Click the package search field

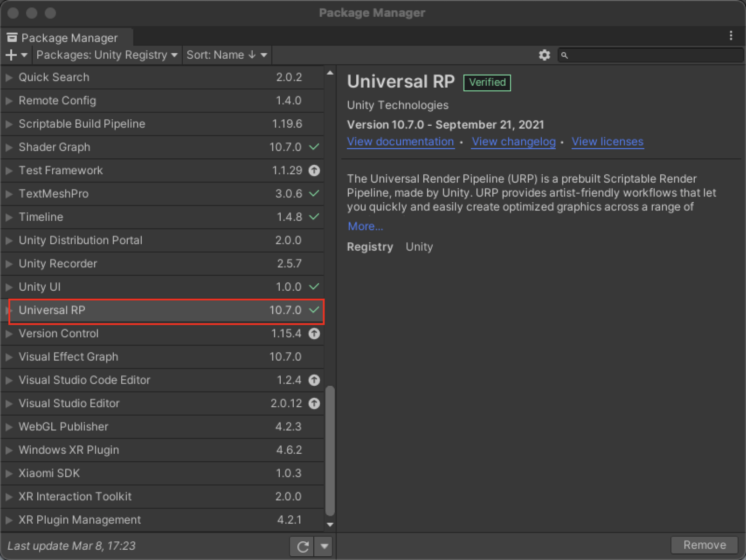tap(650, 55)
